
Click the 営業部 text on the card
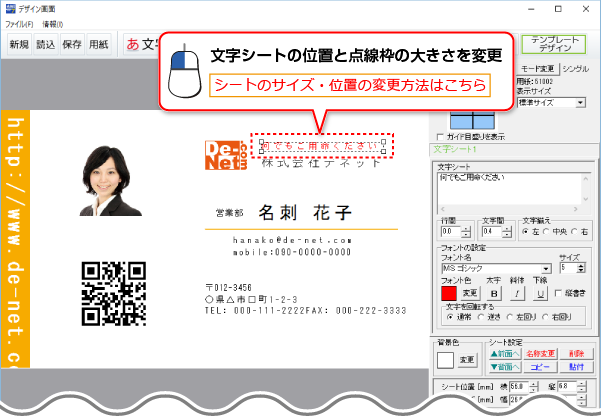[230, 213]
